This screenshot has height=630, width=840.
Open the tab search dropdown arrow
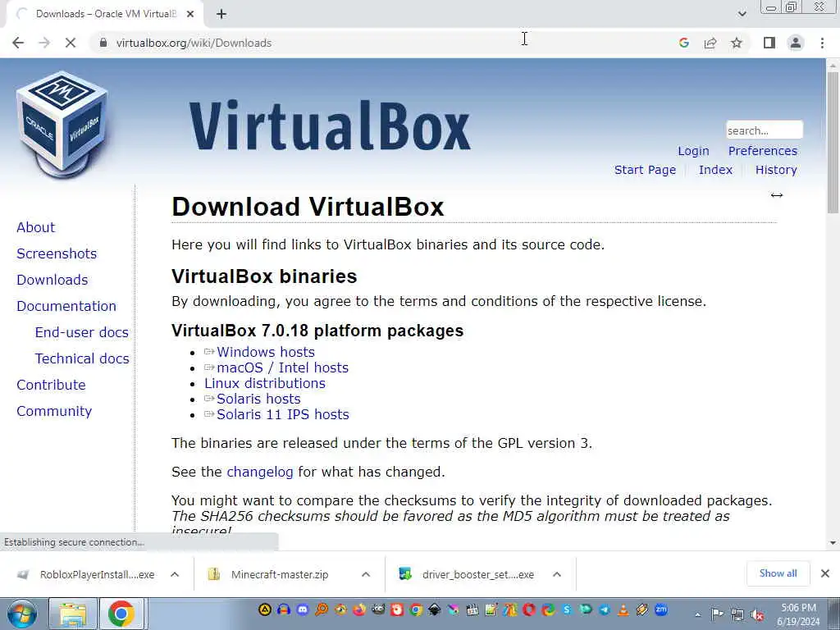click(x=742, y=14)
